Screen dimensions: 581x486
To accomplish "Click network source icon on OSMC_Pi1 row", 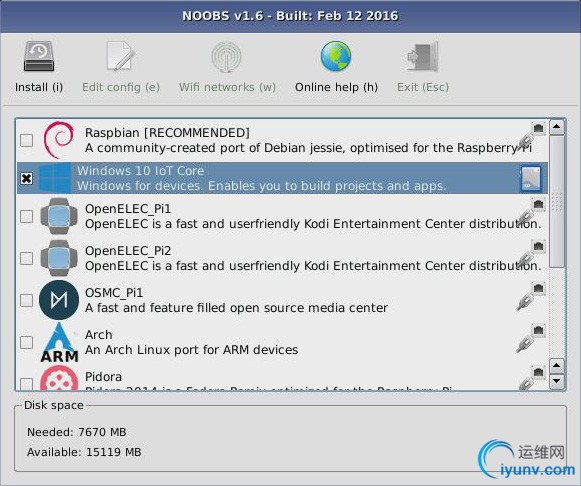I will click(x=531, y=296).
